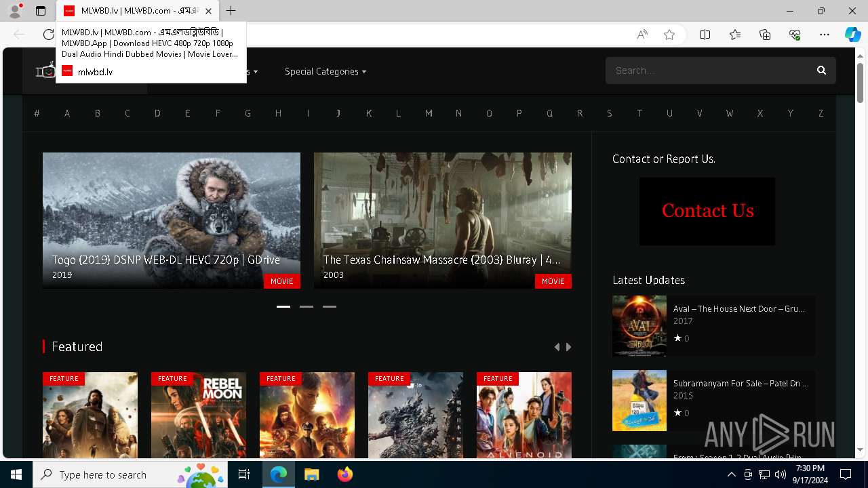Open the Favorites list
868x488 pixels.
click(735, 35)
